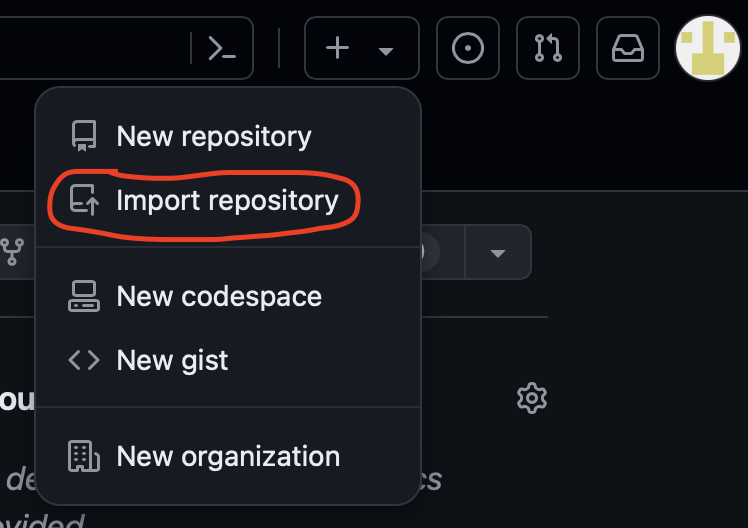Screen dimensions: 748x528
Task: Click the code brackets icon beside New gist
Action: pos(84,360)
